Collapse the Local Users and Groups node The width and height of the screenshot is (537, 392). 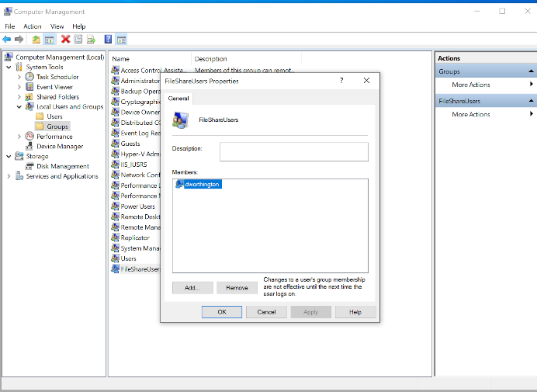(x=19, y=107)
